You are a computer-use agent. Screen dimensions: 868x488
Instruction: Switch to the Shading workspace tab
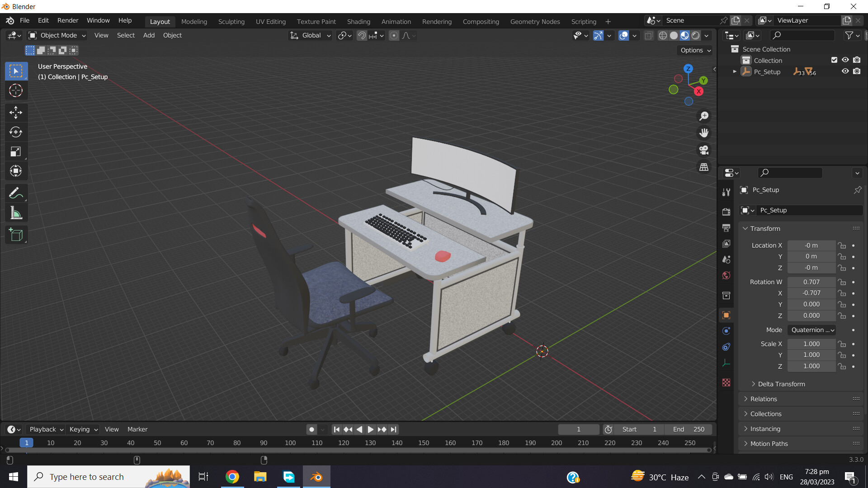point(359,21)
